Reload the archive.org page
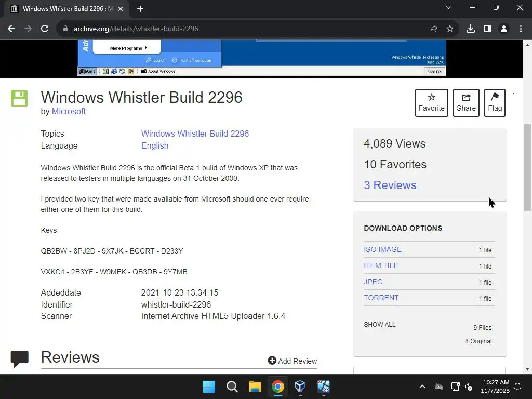Image resolution: width=532 pixels, height=399 pixels. pos(45,29)
